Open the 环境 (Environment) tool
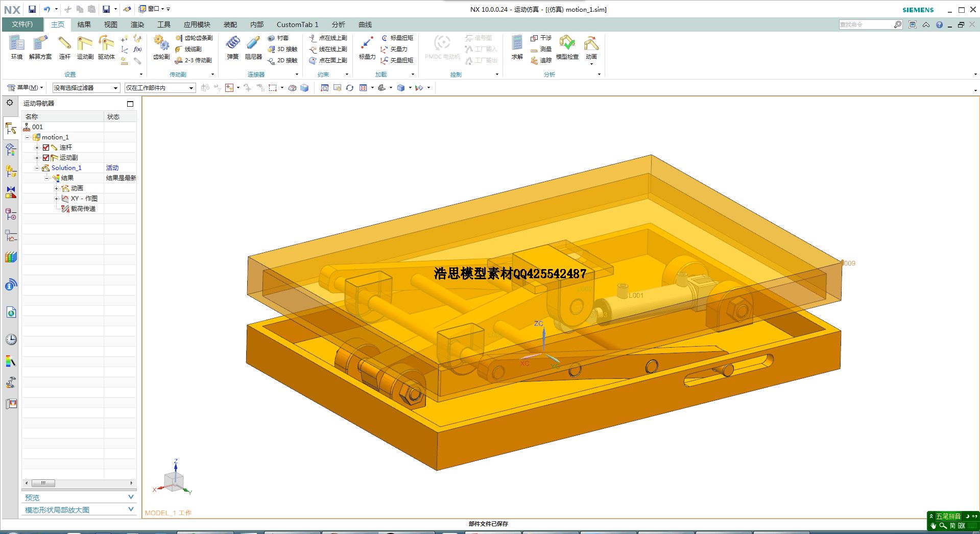980x534 pixels. (x=16, y=47)
